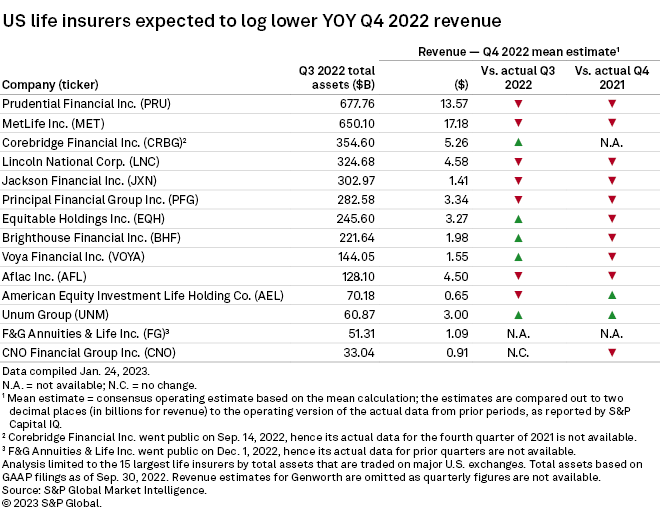Select 'Prudential Financial Inc. (PRU)' row name

tap(86, 104)
